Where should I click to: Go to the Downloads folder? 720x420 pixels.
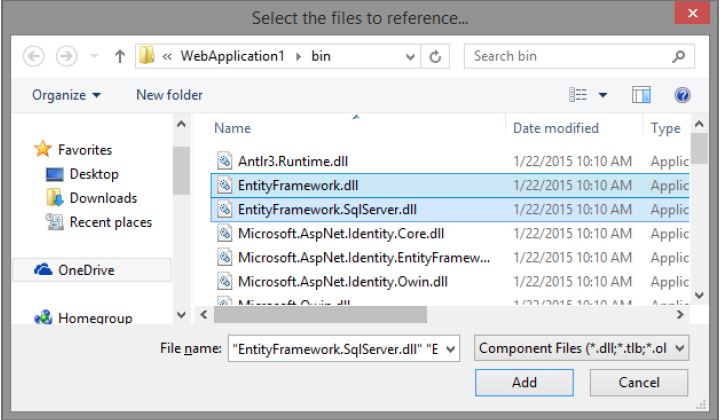[103, 198]
